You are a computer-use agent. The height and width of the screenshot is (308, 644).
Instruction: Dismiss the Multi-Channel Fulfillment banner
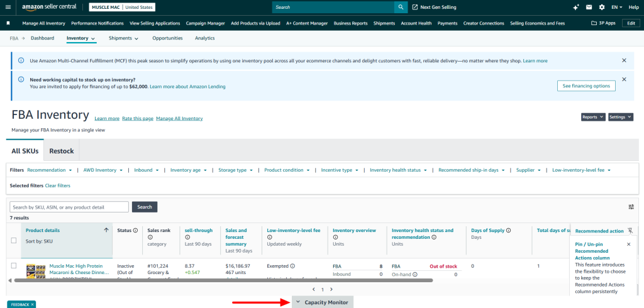pos(624,60)
